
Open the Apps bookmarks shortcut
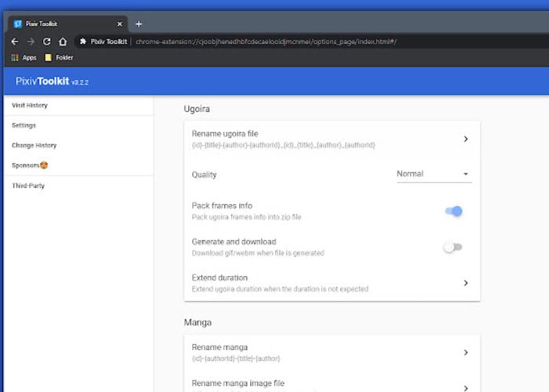24,57
